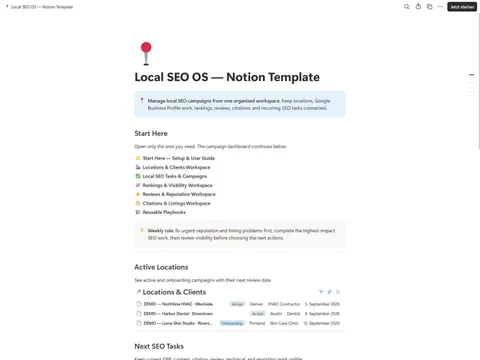Click the 'Locations & Clients' database title
The width and height of the screenshot is (480, 360).
coord(174,292)
